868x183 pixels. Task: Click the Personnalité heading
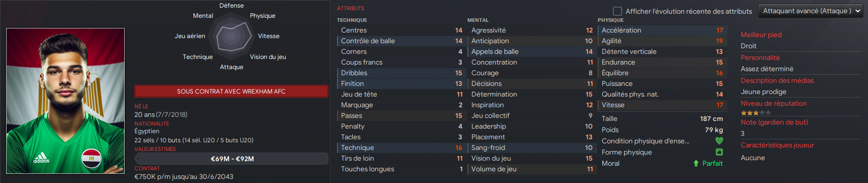760,57
